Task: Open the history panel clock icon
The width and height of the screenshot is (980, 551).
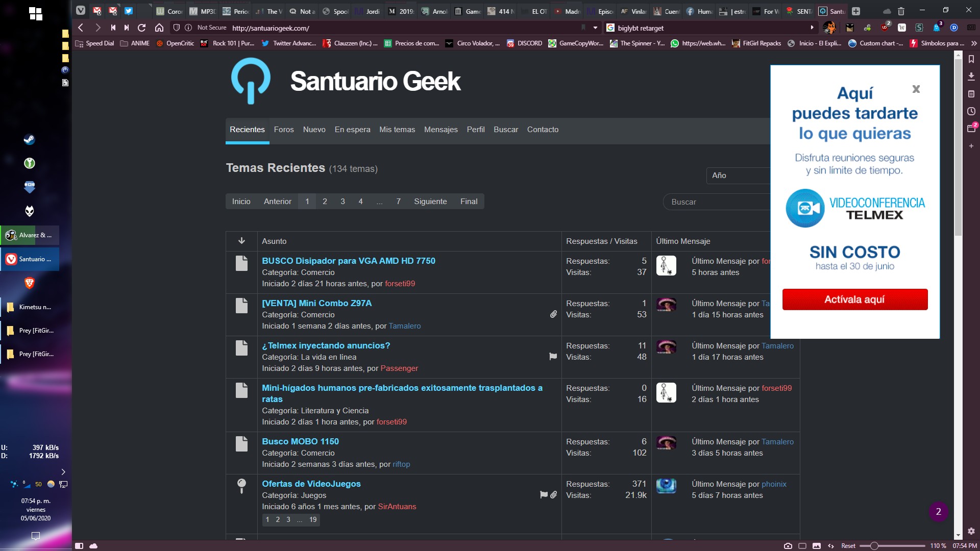Action: [971, 111]
